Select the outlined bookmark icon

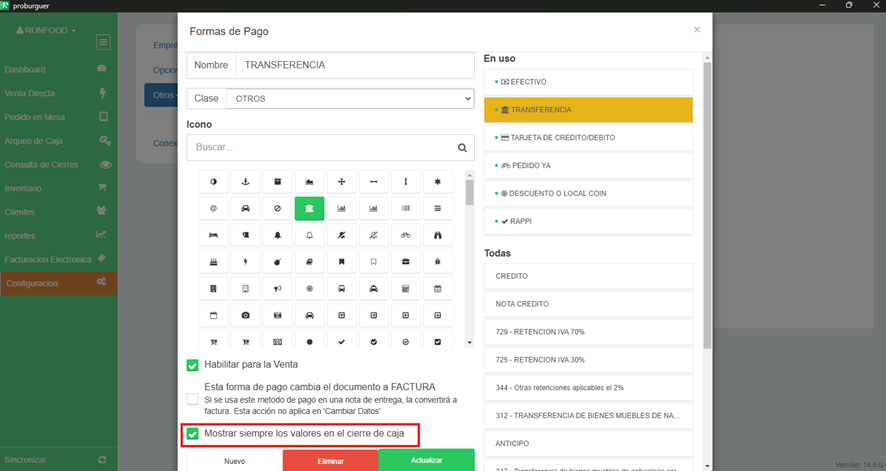click(373, 262)
